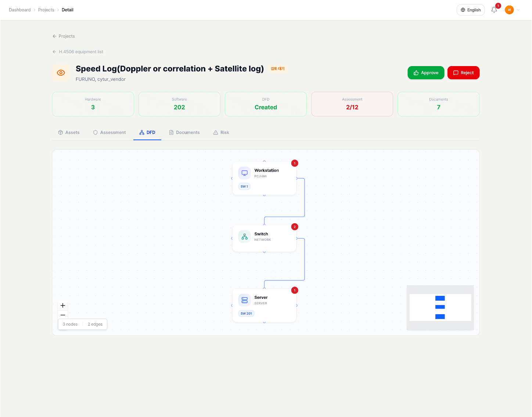
Task: Click red badge on Workstation node
Action: pos(294,163)
